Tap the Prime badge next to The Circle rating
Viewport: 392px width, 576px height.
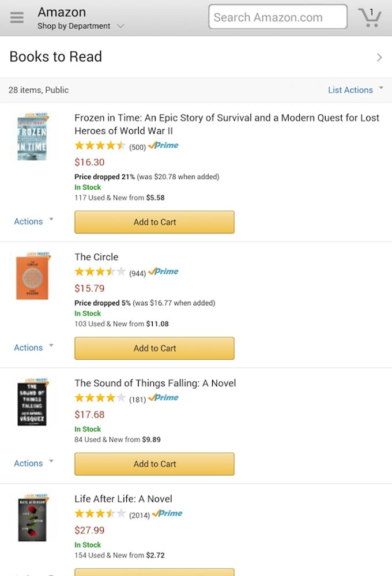click(163, 272)
